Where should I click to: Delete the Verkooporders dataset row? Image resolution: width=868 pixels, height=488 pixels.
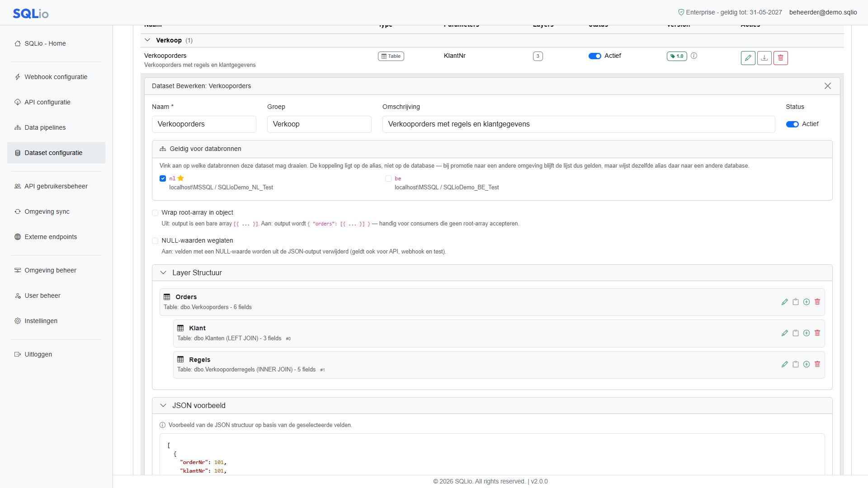(x=780, y=58)
